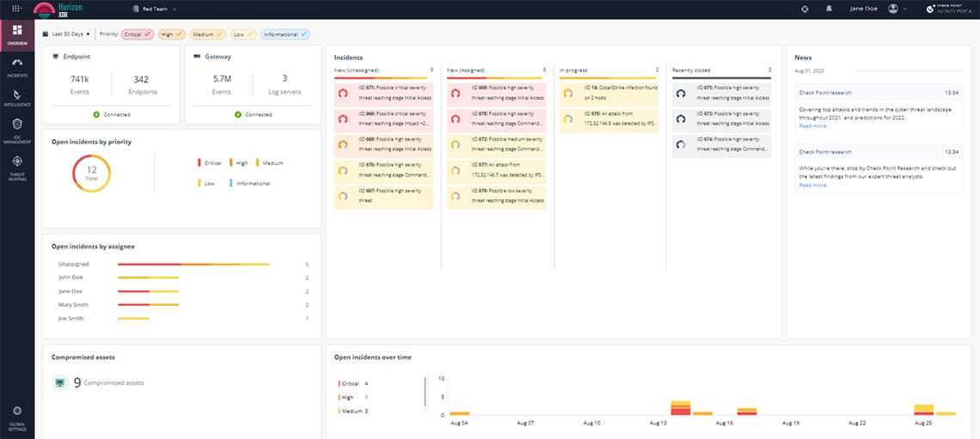Click the Endpoint card icon
980x439 pixels.
55,56
